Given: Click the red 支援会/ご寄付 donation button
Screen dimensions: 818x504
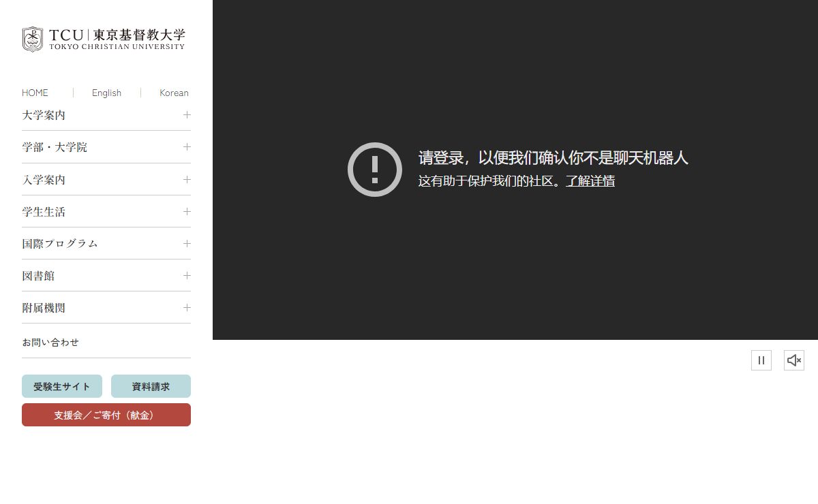Looking at the screenshot, I should pyautogui.click(x=106, y=415).
